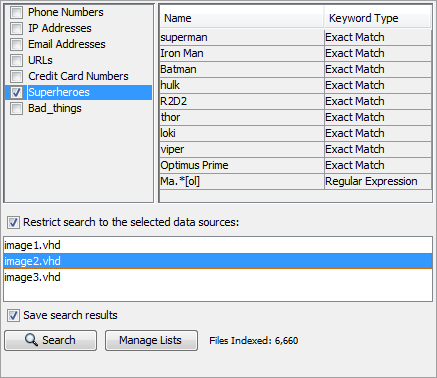
Task: Click Exact Match cell for Optimus Prime
Action: pos(378,165)
